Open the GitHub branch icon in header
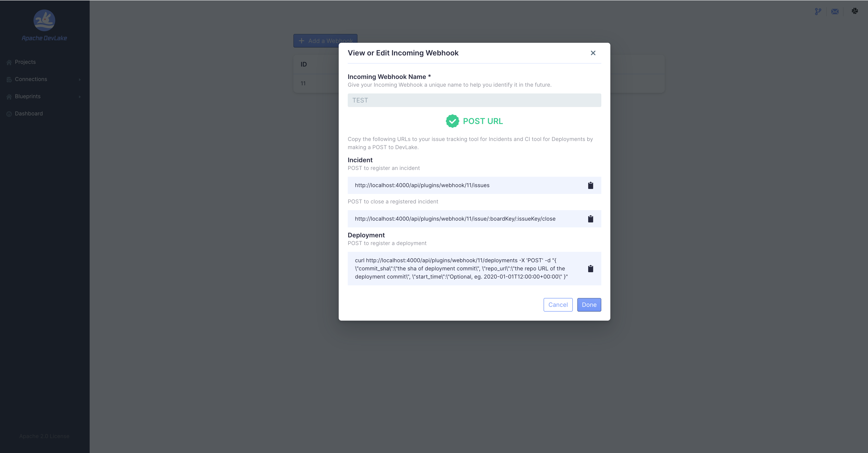 818,12
